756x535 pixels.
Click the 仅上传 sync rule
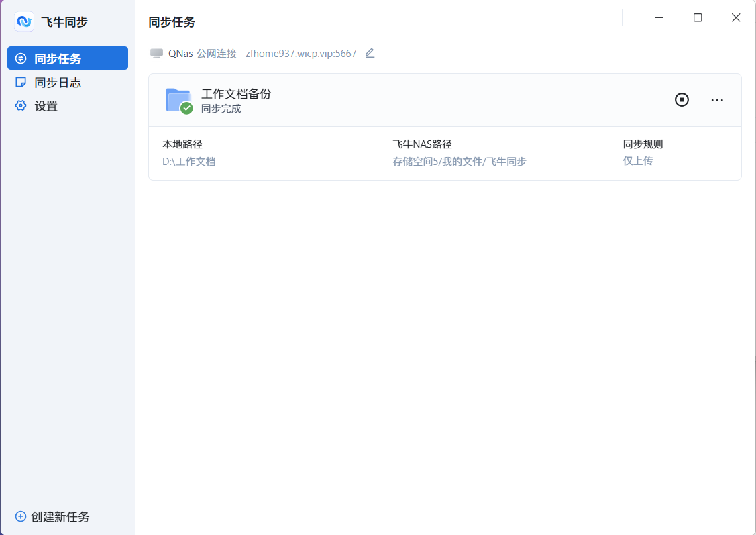pos(638,162)
